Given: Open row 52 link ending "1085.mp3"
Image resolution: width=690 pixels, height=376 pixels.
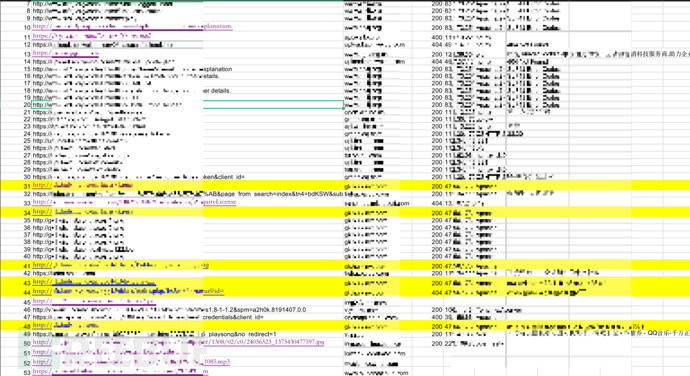Looking at the screenshot, I should (131, 362).
